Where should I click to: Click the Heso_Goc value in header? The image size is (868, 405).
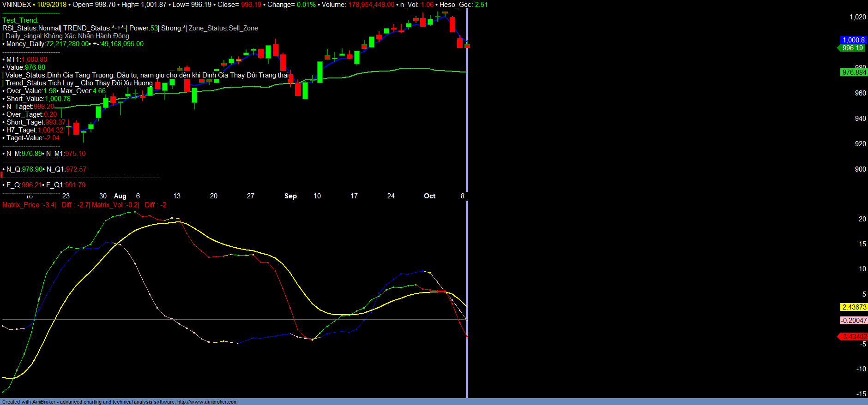click(481, 5)
